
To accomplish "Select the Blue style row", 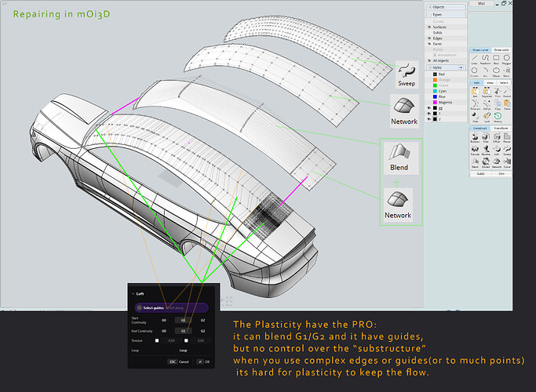I will coord(446,96).
